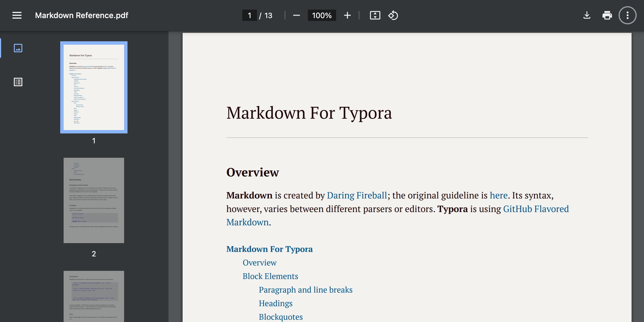The height and width of the screenshot is (322, 644).
Task: Switch to document outline view
Action: (x=18, y=82)
